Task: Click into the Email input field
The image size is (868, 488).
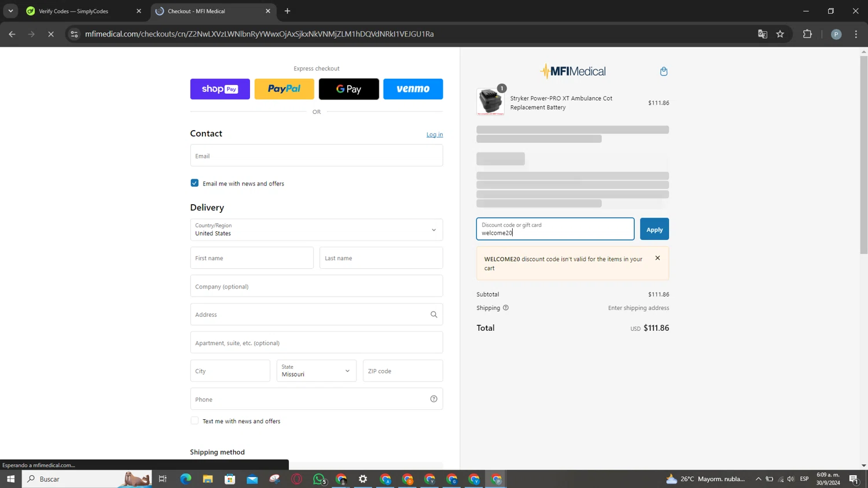Action: coord(316,156)
